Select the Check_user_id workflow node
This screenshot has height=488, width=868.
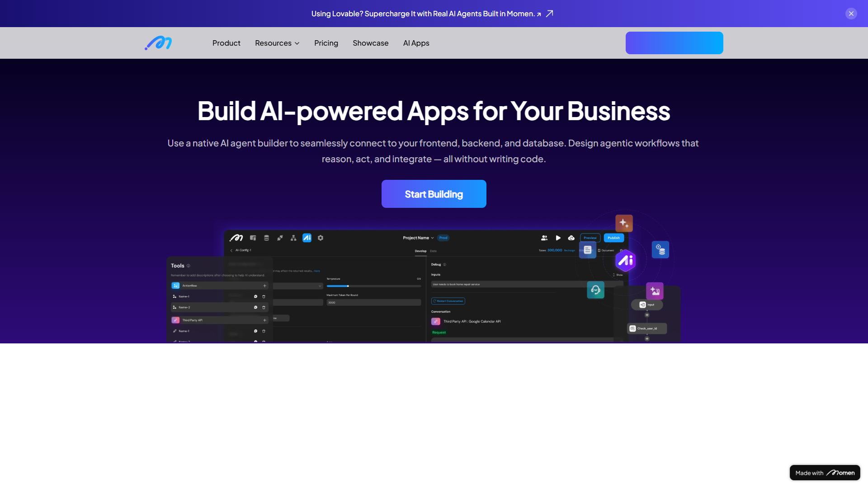coord(647,328)
